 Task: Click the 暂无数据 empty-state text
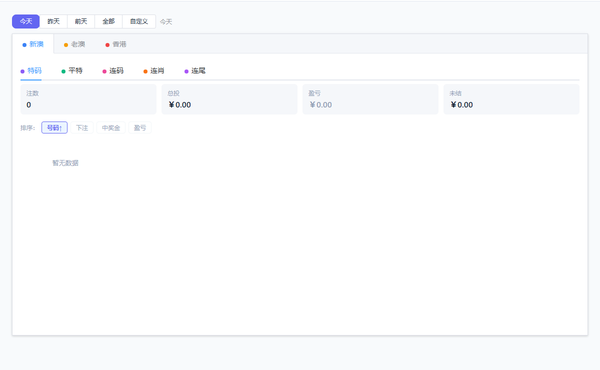point(65,163)
